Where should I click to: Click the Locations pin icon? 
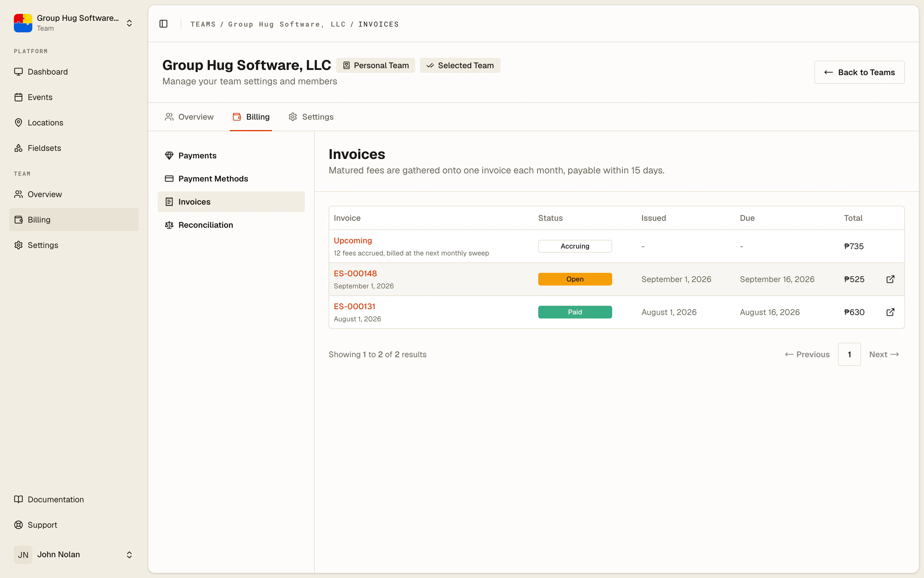(18, 122)
